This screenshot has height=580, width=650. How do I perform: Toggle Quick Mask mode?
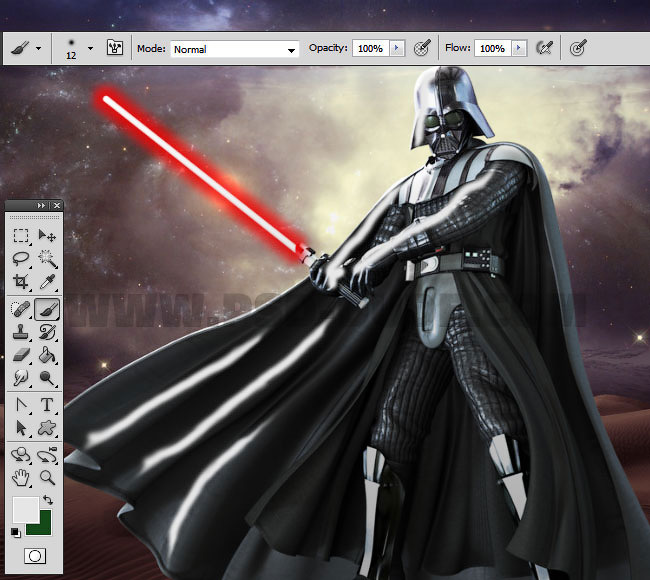point(35,556)
